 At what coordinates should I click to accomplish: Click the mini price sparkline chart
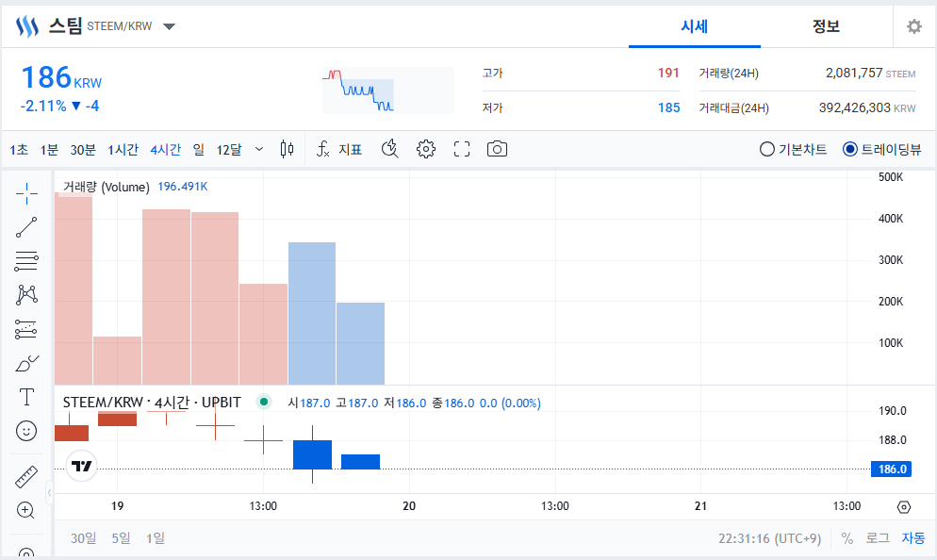point(388,91)
